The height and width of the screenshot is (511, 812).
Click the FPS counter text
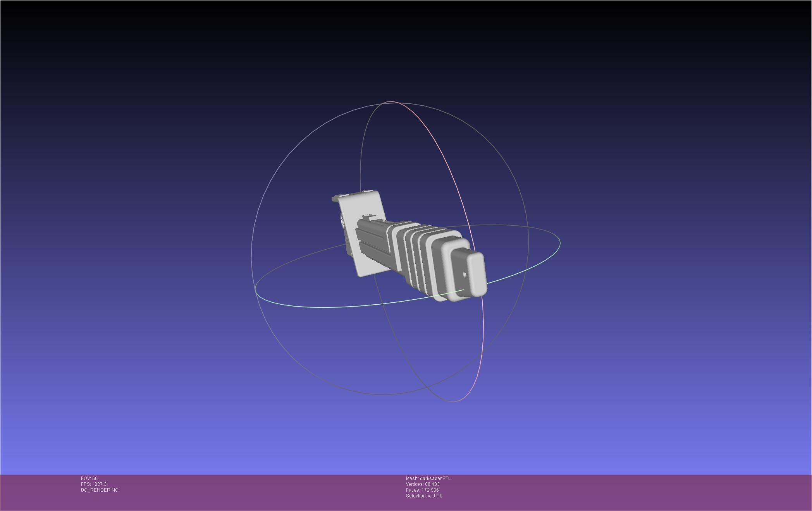click(94, 484)
